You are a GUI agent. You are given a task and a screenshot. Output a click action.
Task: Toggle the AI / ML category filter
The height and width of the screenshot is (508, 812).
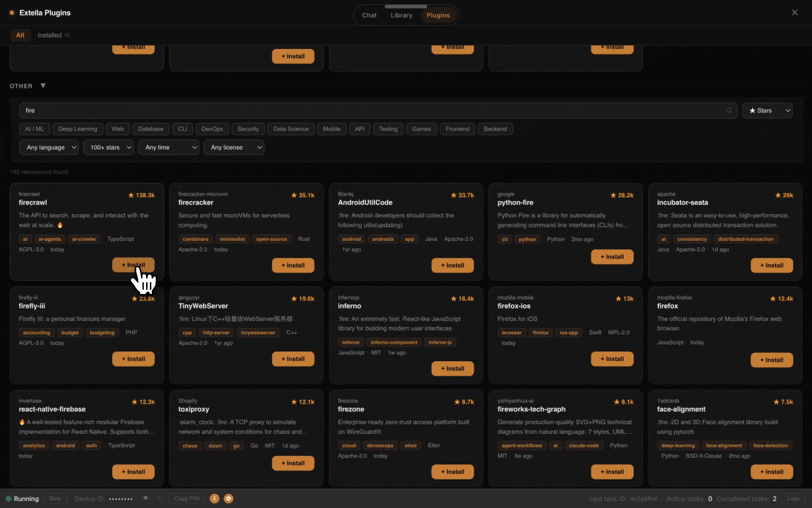pos(34,129)
